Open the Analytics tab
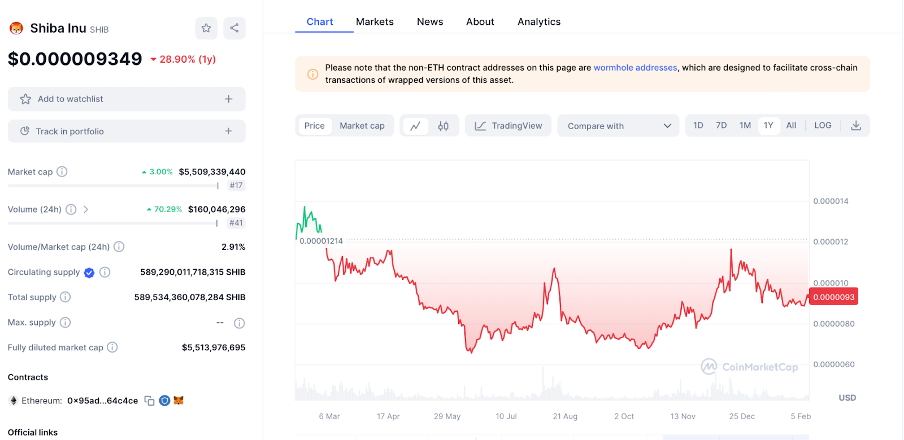The height and width of the screenshot is (440, 904). (x=539, y=22)
